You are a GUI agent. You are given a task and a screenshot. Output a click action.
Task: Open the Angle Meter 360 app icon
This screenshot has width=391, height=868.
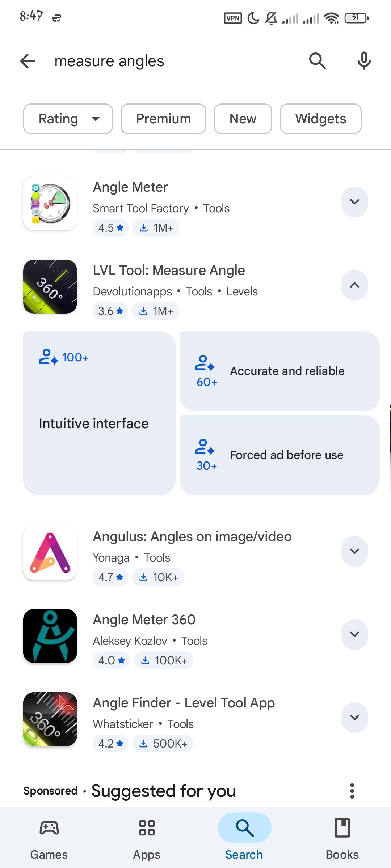[50, 636]
